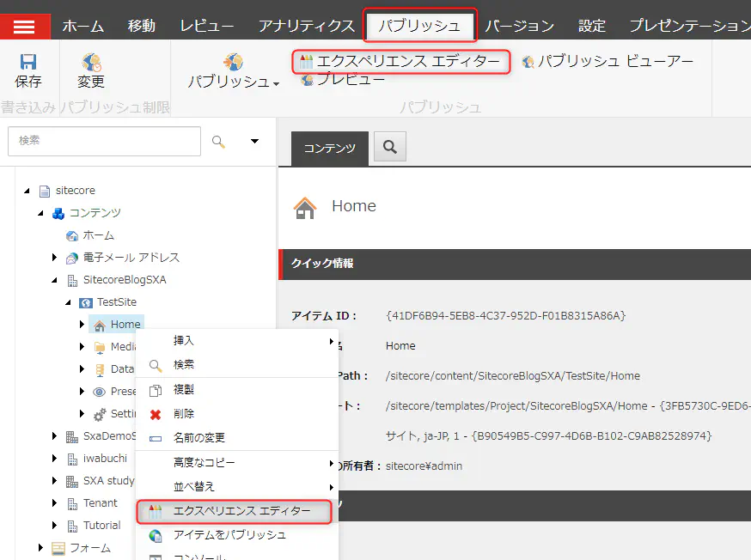Click the /sitecore/content/SitecoreBlogSXA/TestSite/Home path text
This screenshot has height=560, width=751.
coord(513,376)
